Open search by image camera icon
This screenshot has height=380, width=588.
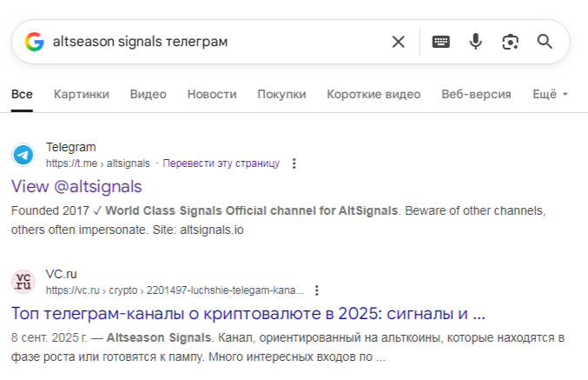510,42
